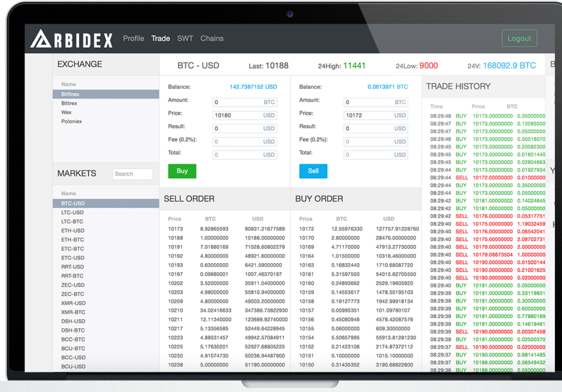
Task: Click the blue Sell button
Action: tap(313, 171)
